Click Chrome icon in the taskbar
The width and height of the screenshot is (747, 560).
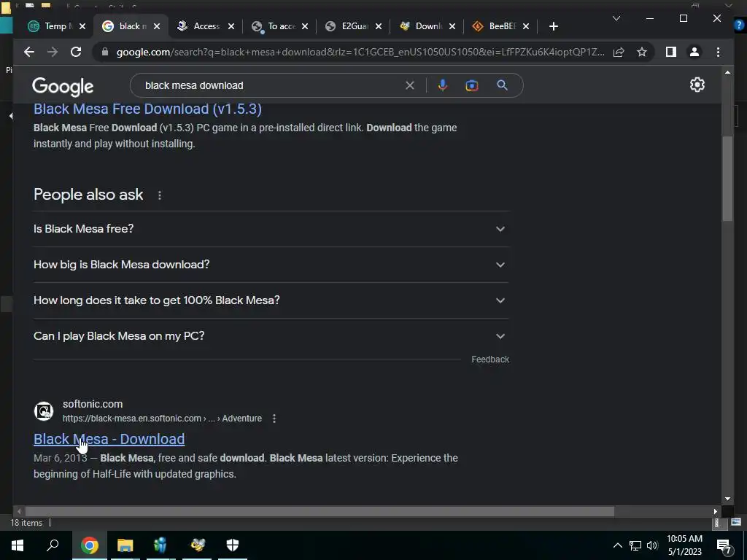(x=89, y=545)
